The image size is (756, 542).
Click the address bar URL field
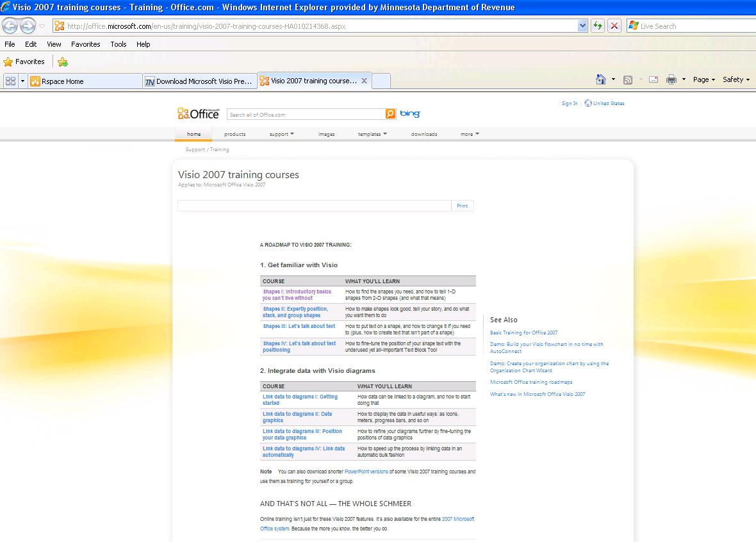(316, 26)
